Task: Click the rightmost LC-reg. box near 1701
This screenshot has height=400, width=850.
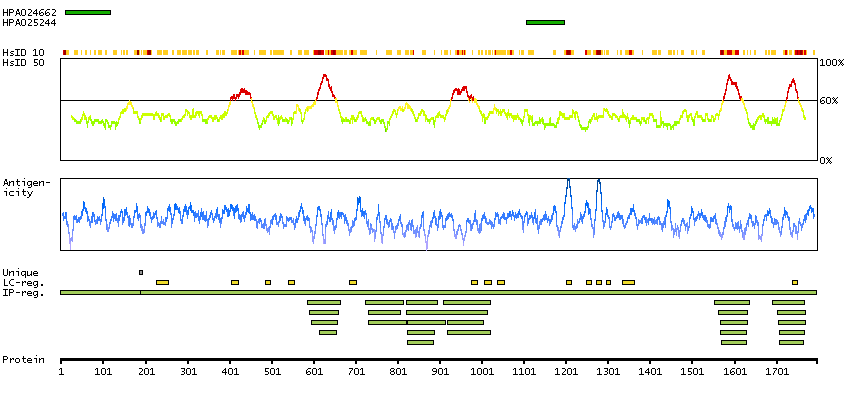Action: click(795, 282)
